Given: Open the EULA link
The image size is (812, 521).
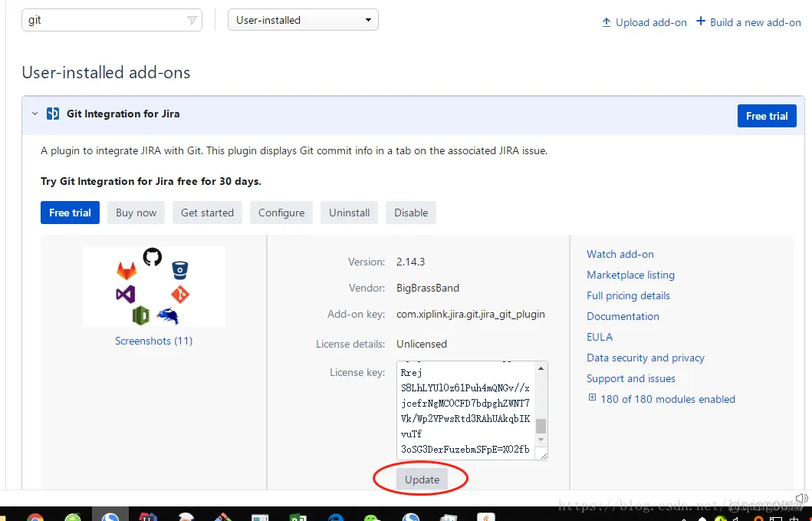Looking at the screenshot, I should (599, 337).
